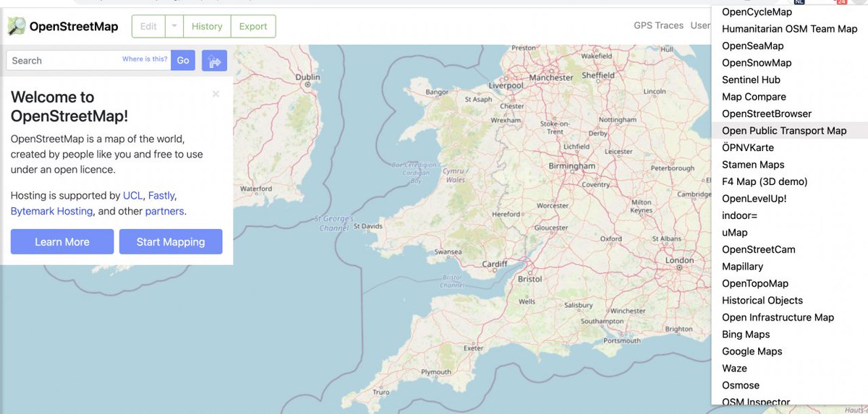Open F4 Map (3D demo) entry
The image size is (868, 414).
(790, 181)
